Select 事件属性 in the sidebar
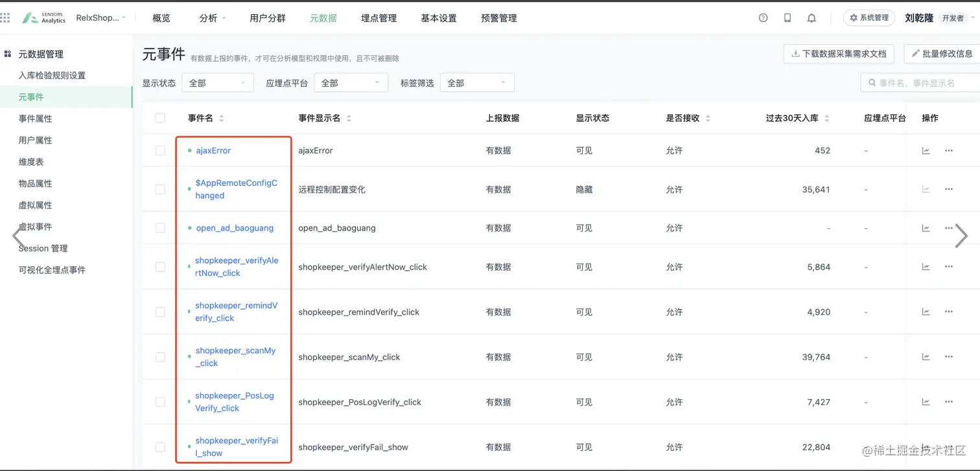Screen dimensions: 980x471 (x=35, y=119)
